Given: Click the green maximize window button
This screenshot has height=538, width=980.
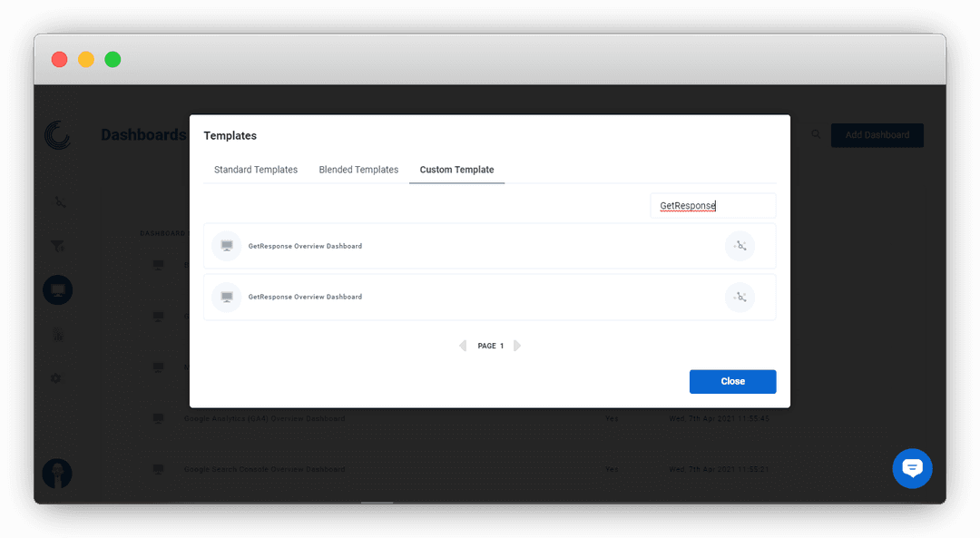Looking at the screenshot, I should (113, 59).
